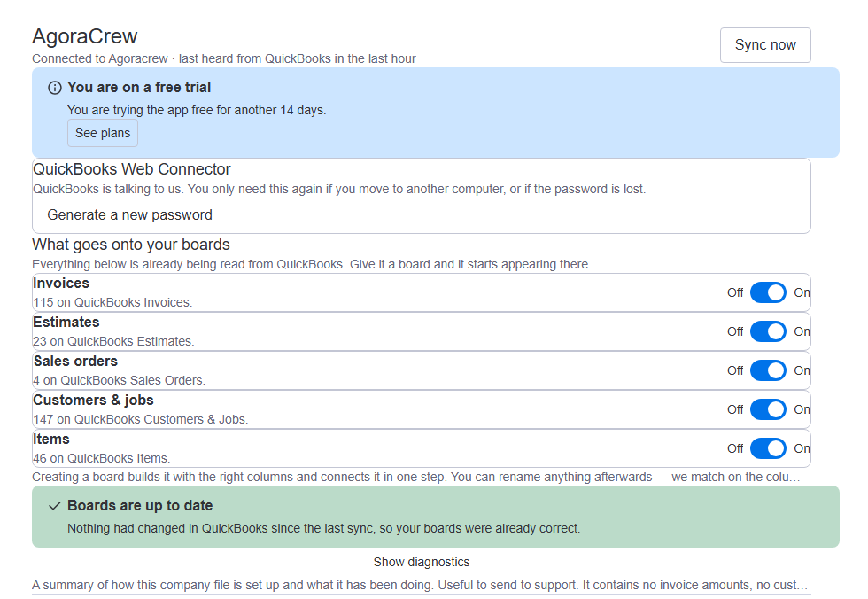
Task: Click the Off label in the Invoices row
Action: click(735, 293)
